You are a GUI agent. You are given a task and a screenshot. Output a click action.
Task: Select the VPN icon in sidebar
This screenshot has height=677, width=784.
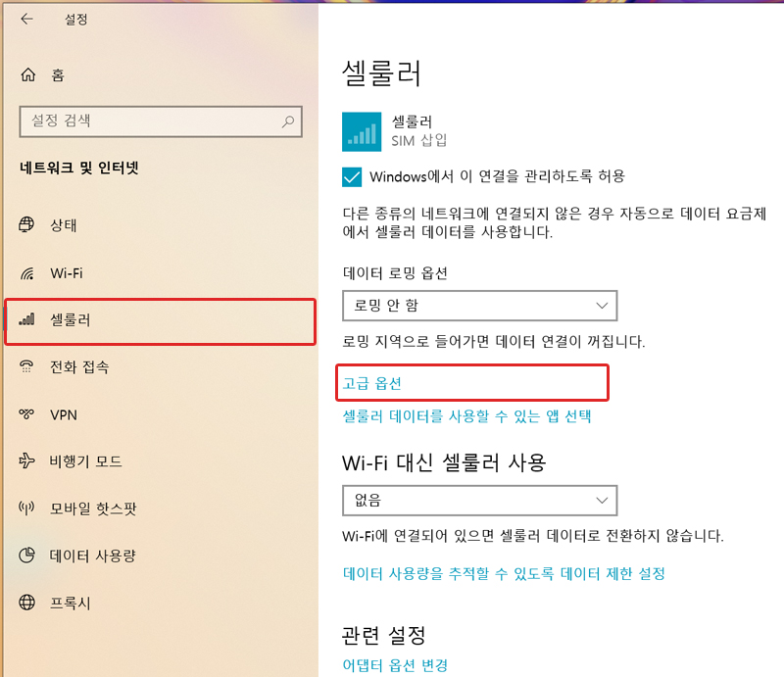tap(25, 414)
